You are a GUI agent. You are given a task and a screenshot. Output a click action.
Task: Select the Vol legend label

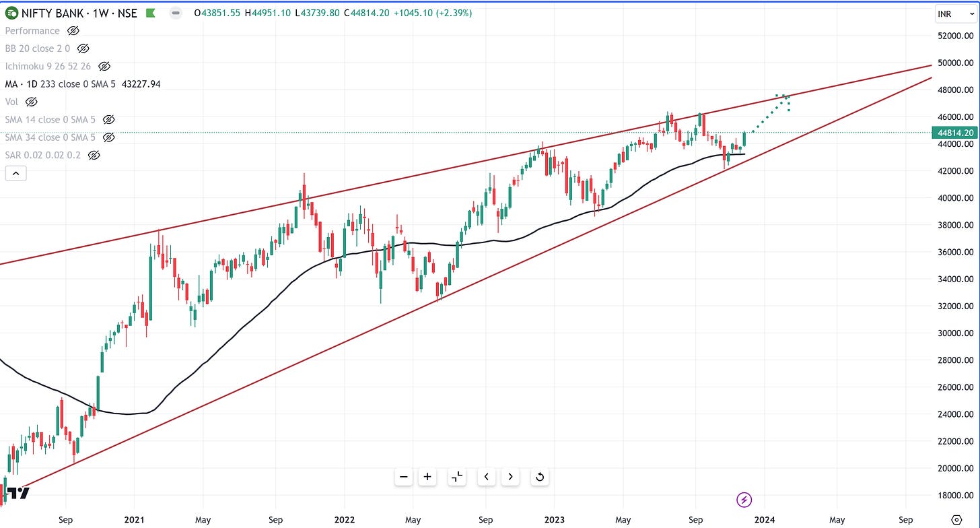tap(12, 102)
